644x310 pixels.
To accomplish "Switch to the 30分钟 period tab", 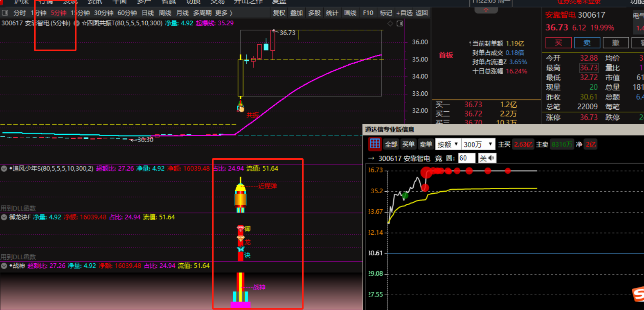I will pyautogui.click(x=104, y=13).
